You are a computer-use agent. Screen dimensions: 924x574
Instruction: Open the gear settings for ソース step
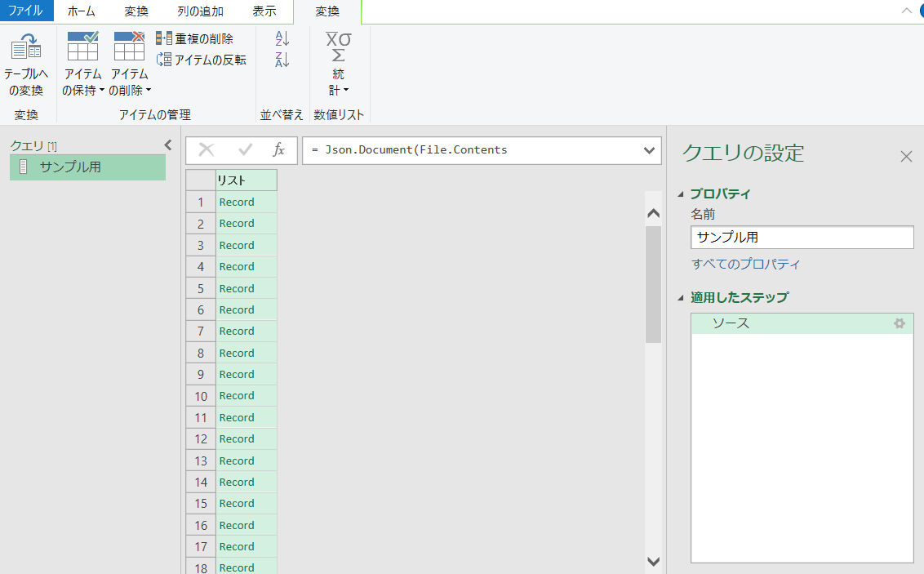[900, 323]
